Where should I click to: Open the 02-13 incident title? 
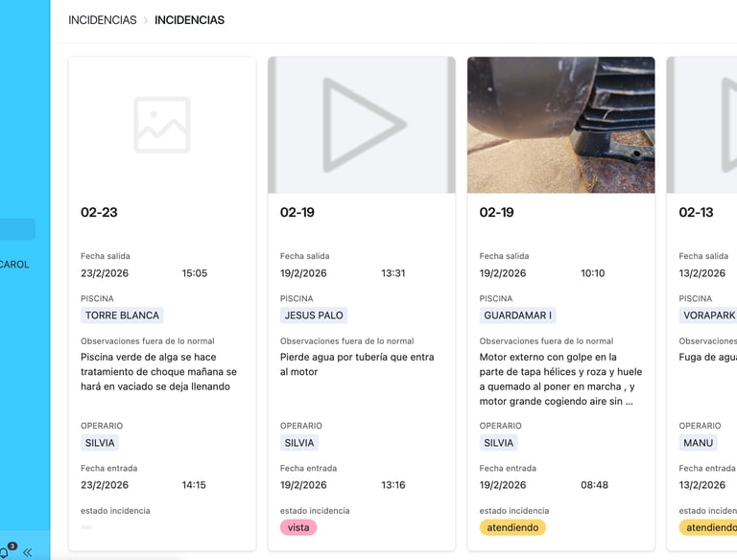coord(696,212)
